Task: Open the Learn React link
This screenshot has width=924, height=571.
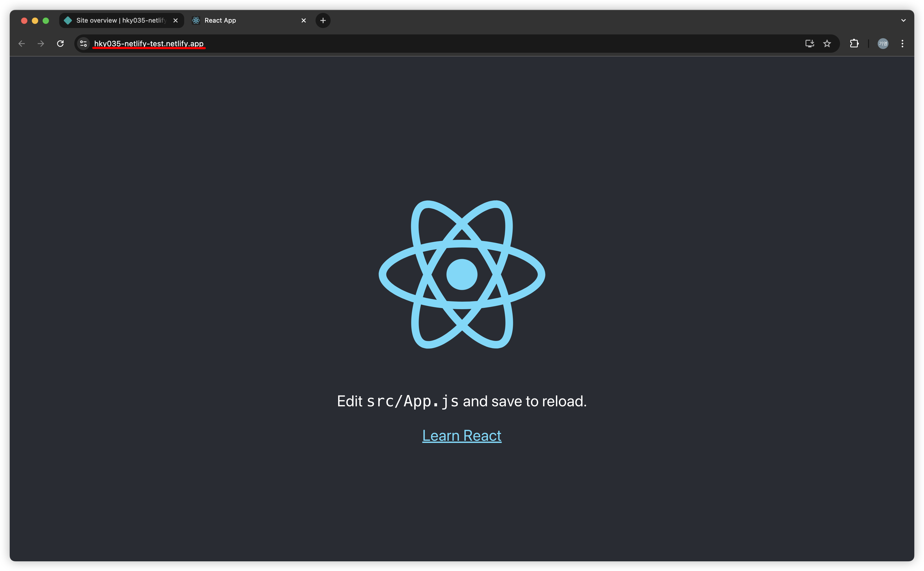Action: [462, 436]
